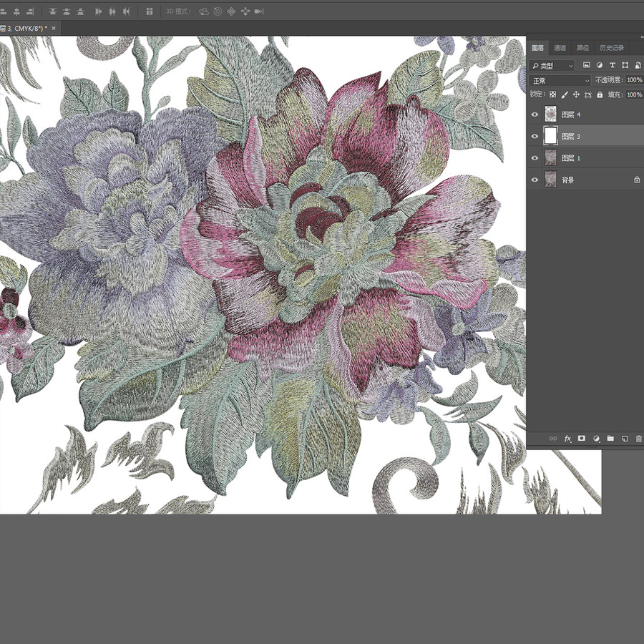
Task: Switch to the 图层 tab
Action: [537, 48]
